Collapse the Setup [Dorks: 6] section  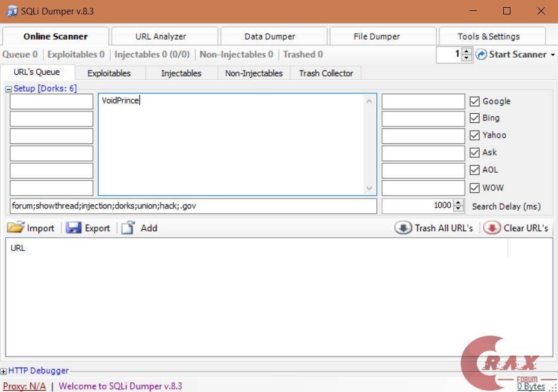coord(9,89)
